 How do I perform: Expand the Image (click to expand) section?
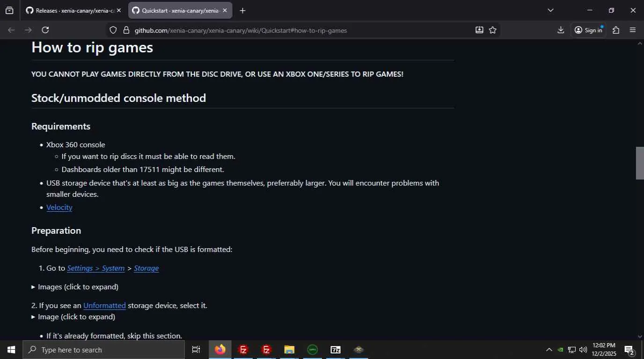(73, 316)
